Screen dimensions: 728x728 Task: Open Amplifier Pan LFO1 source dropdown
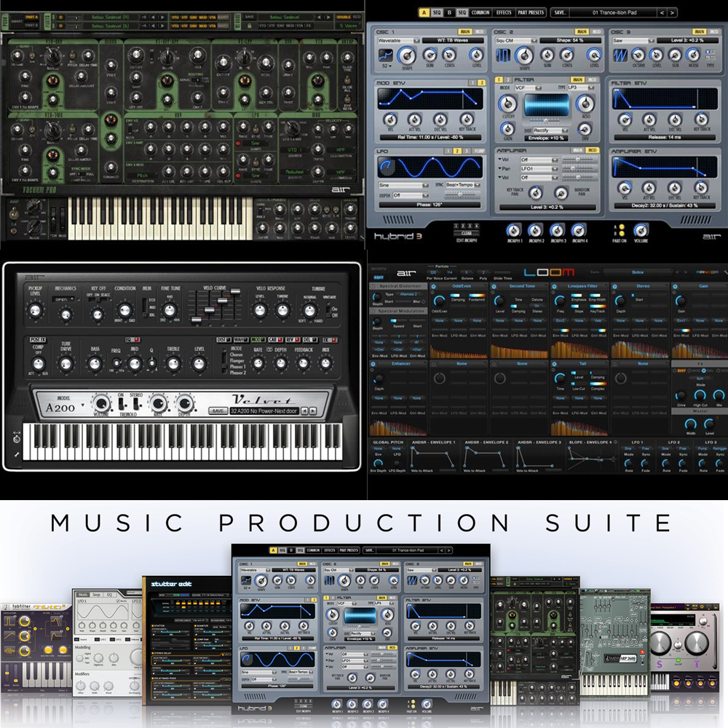539,169
